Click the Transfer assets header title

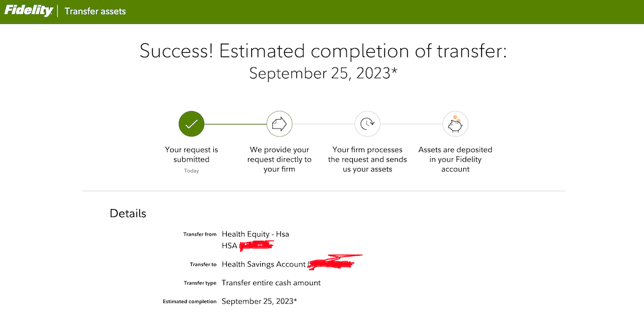95,12
